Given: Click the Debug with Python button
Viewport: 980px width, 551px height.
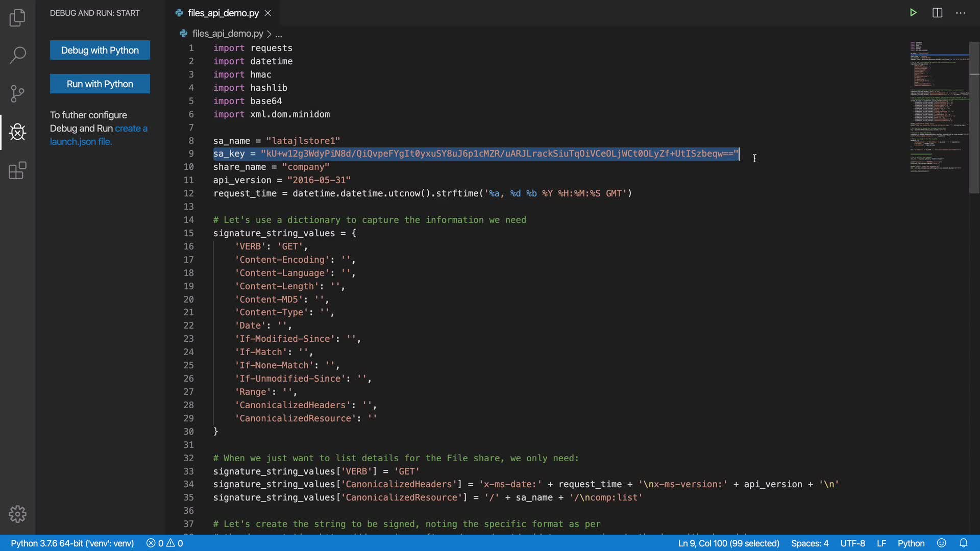Looking at the screenshot, I should (100, 50).
